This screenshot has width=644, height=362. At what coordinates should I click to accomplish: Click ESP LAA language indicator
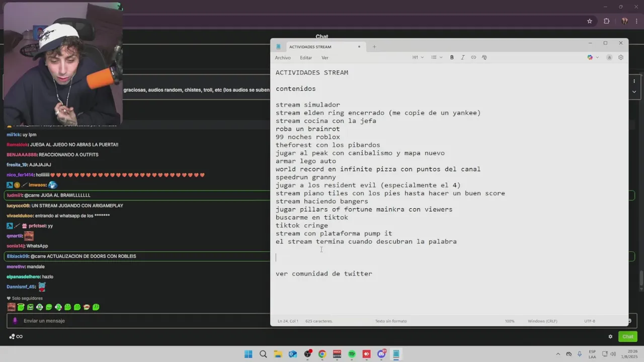point(592,354)
